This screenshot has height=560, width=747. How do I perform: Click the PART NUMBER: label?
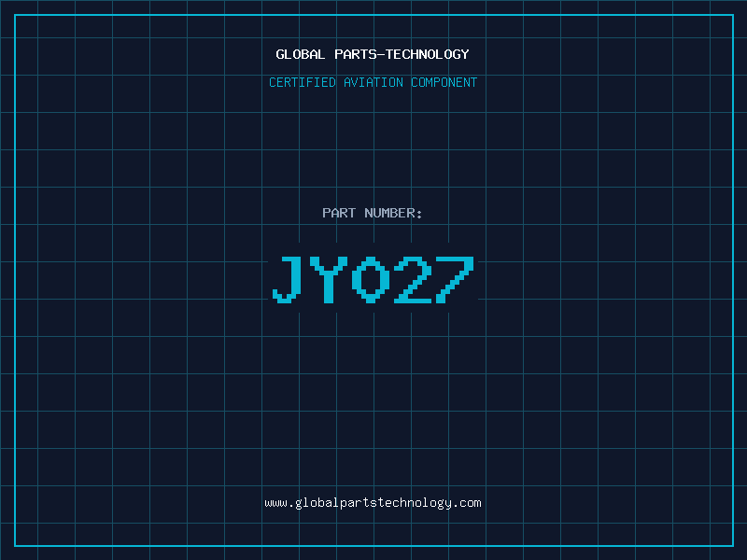click(373, 213)
